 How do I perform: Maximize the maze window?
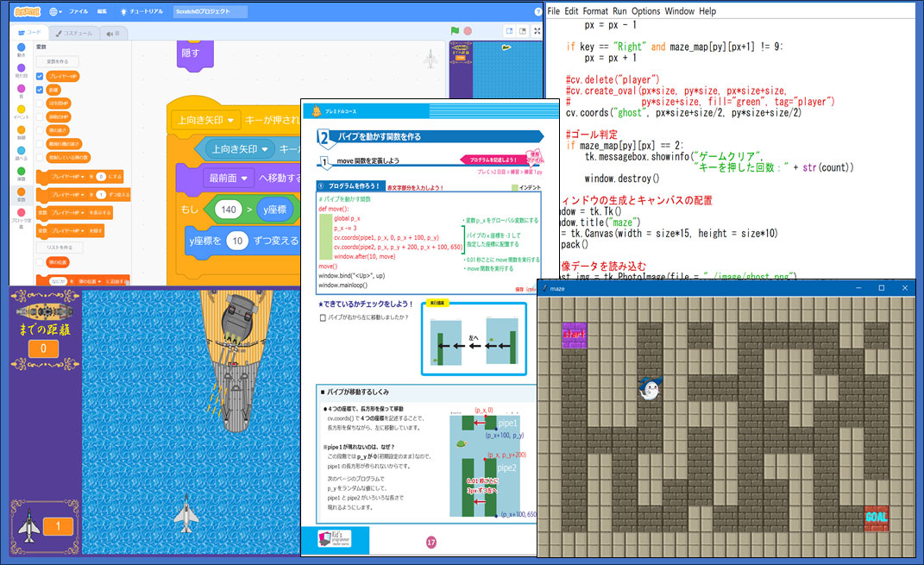[882, 288]
